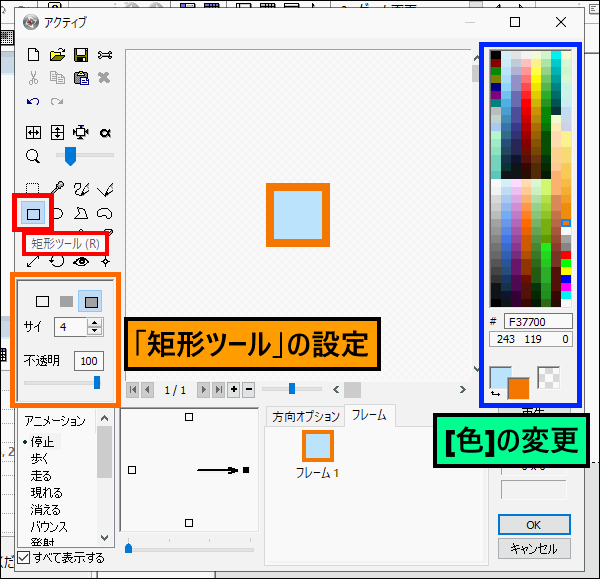Click the magnifier zoom icon
Viewport: 600px width, 579px height.
pos(33,156)
